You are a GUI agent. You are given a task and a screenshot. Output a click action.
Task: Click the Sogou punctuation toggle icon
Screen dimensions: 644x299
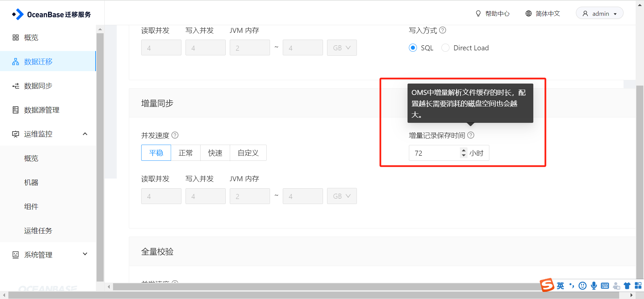pyautogui.click(x=572, y=286)
